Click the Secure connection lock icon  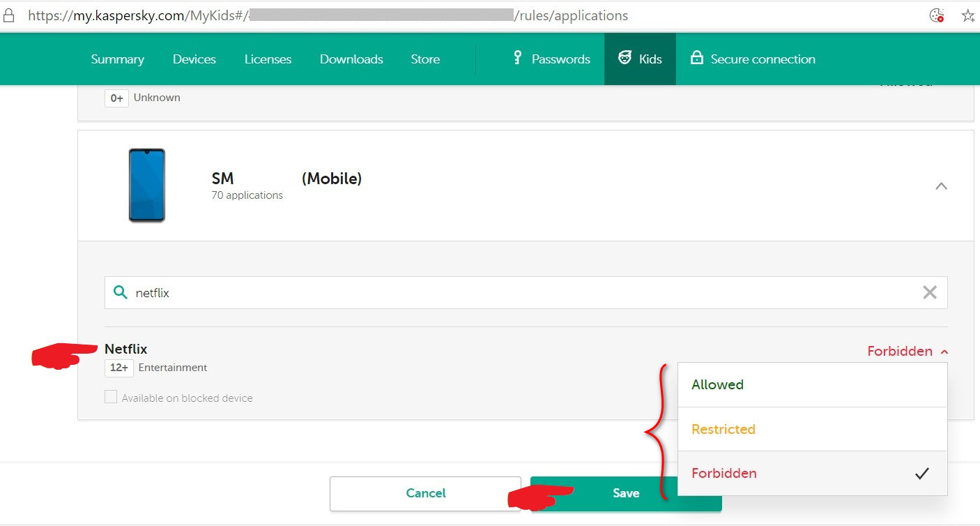pyautogui.click(x=696, y=58)
